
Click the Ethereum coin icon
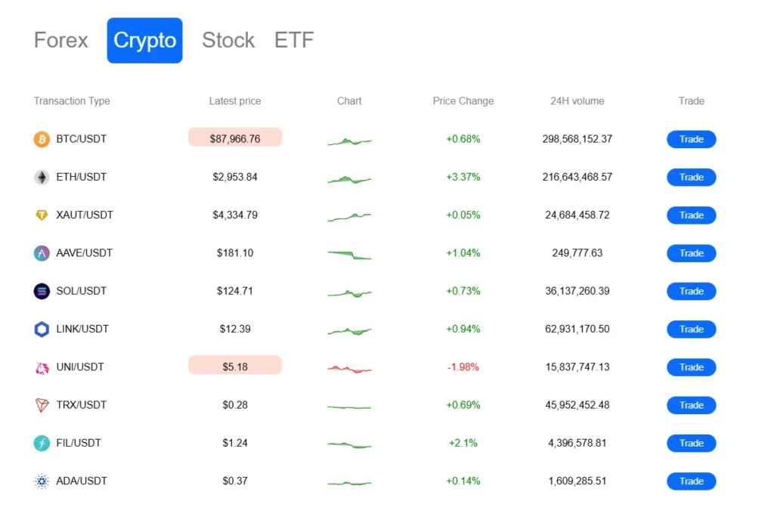pyautogui.click(x=42, y=177)
